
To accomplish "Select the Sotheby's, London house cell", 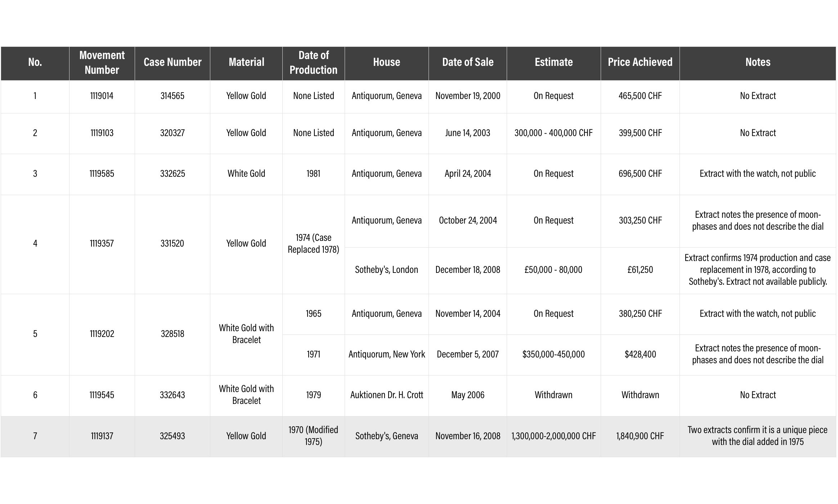I will [x=386, y=270].
